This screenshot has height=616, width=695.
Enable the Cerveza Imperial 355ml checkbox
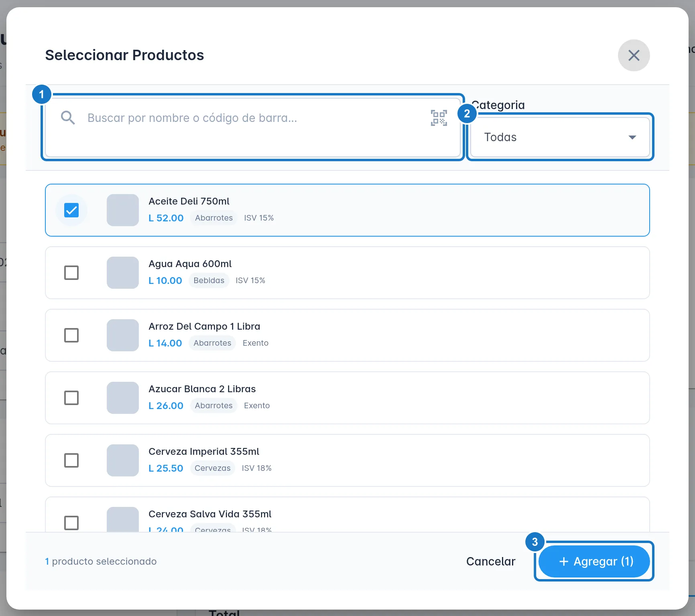pos(71,460)
